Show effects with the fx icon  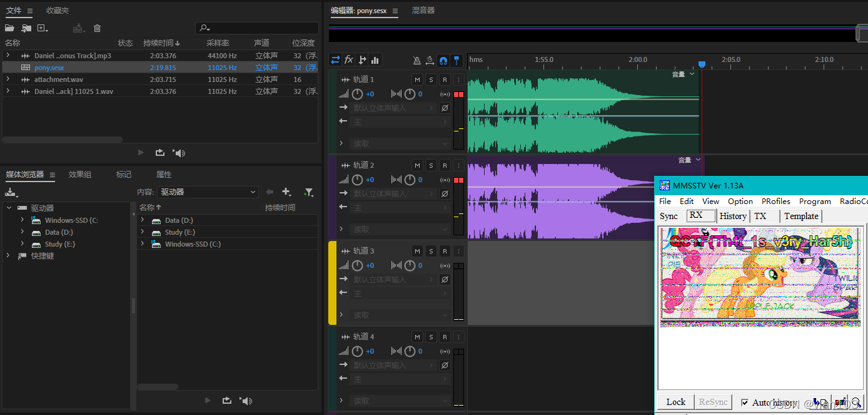point(349,60)
